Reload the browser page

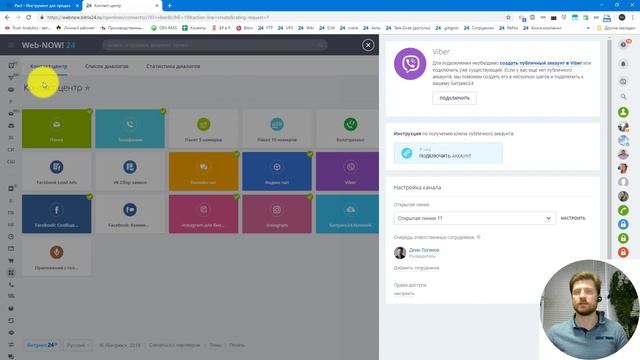[29, 18]
